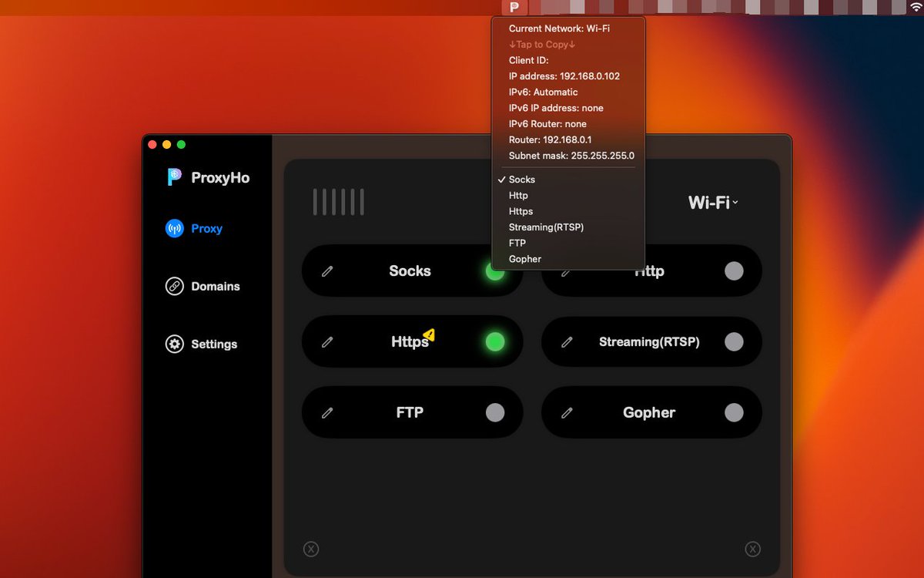Edit the Gopher proxy with pencil icon

click(567, 413)
